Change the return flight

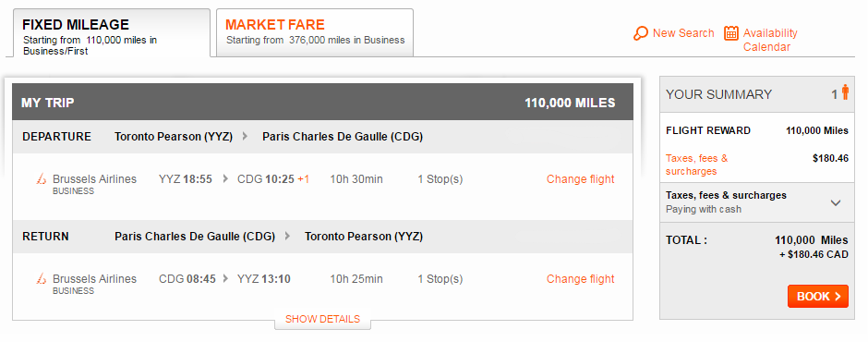[x=580, y=279]
